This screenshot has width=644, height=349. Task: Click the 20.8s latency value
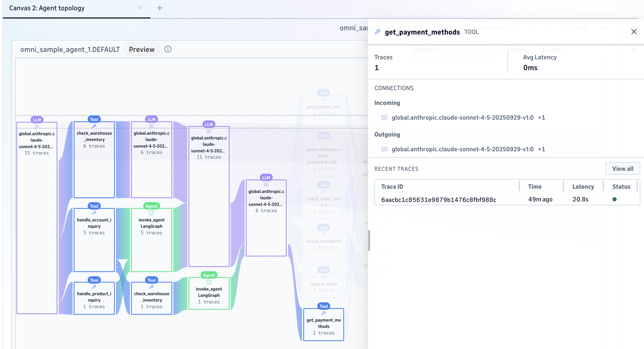[580, 199]
